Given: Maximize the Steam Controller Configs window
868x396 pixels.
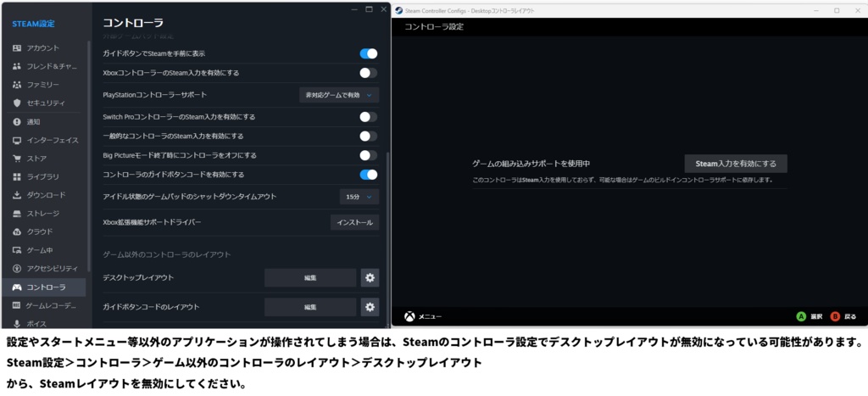Looking at the screenshot, I should tap(837, 10).
